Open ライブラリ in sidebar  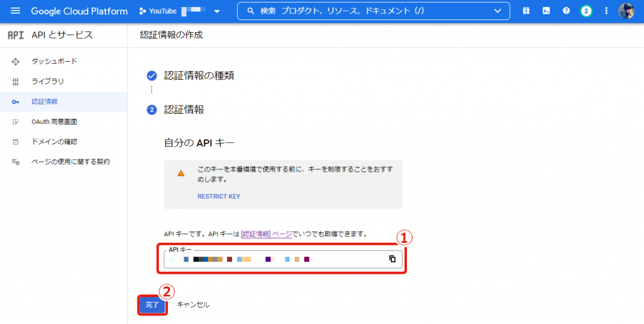pyautogui.click(x=48, y=81)
